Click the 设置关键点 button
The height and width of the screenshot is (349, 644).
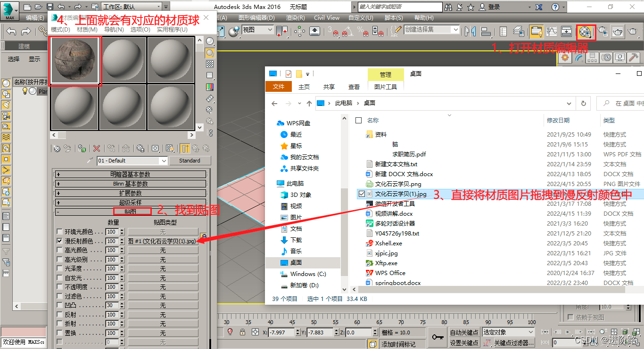click(x=464, y=343)
